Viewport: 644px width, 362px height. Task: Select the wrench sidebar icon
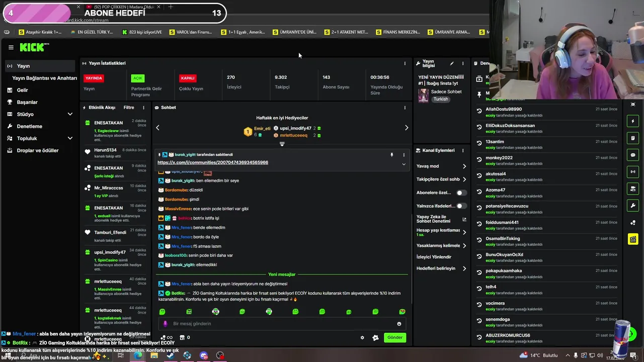click(x=633, y=206)
